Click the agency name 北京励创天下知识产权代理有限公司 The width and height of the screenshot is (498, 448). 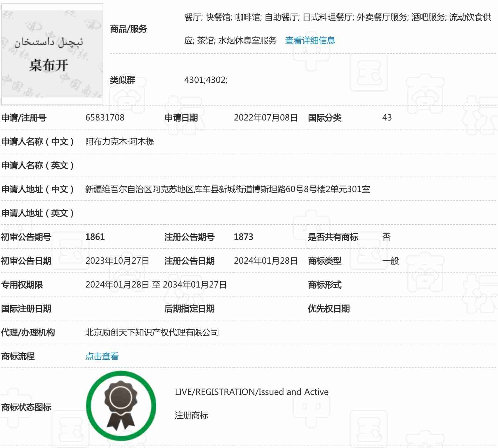pyautogui.click(x=152, y=332)
